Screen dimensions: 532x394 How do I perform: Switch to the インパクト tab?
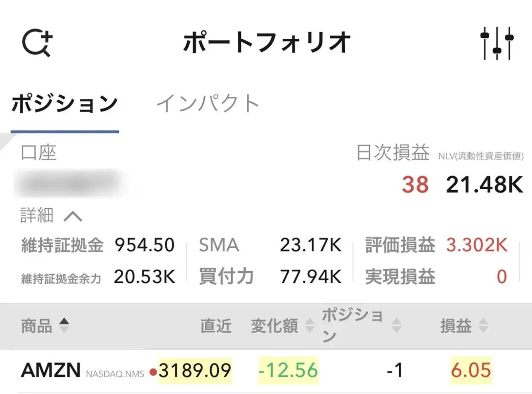pyautogui.click(x=208, y=103)
